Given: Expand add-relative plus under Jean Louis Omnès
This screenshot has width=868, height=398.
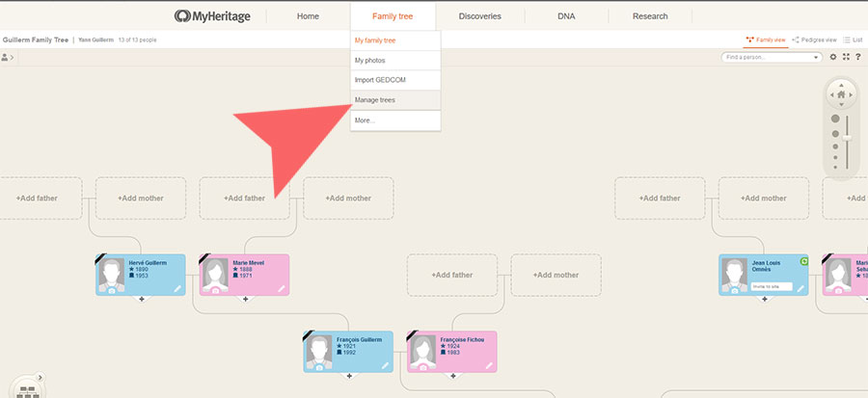Looking at the screenshot, I should [x=765, y=299].
